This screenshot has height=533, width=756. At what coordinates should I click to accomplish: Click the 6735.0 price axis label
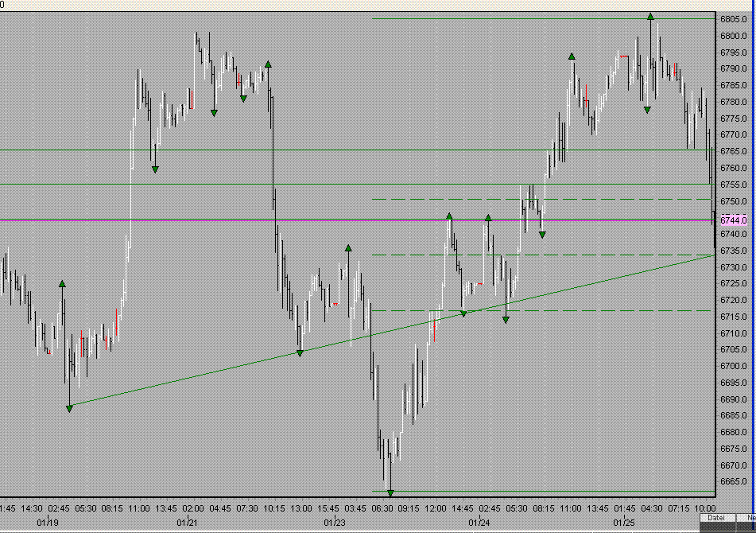tap(733, 251)
